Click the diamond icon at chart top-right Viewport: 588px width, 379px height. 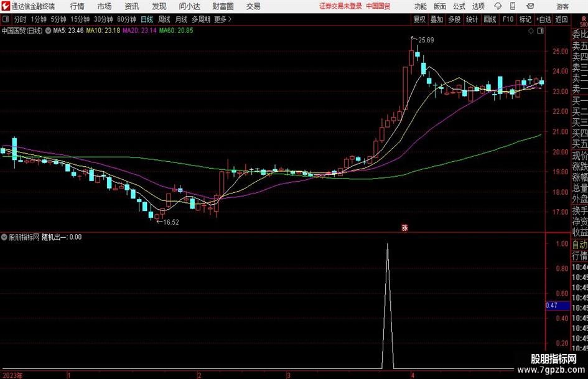pos(531,31)
